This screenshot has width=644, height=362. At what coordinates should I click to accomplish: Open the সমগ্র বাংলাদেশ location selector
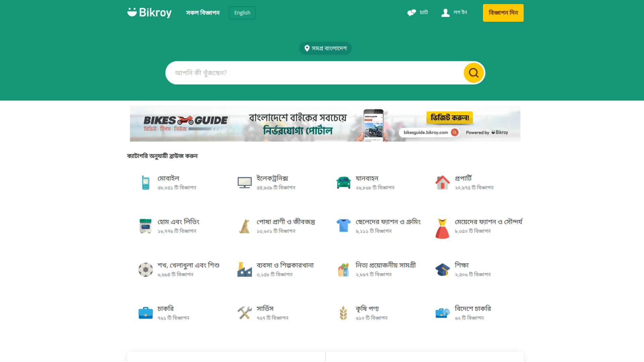tap(325, 48)
